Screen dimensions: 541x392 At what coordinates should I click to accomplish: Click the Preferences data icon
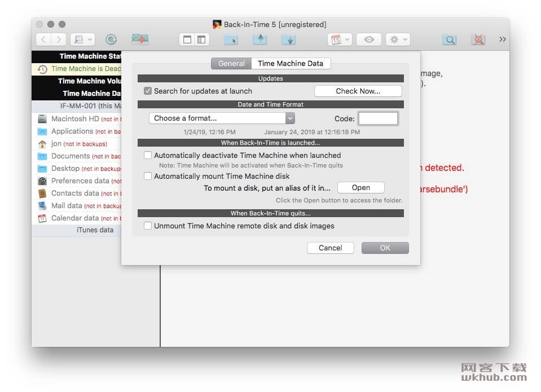42,181
